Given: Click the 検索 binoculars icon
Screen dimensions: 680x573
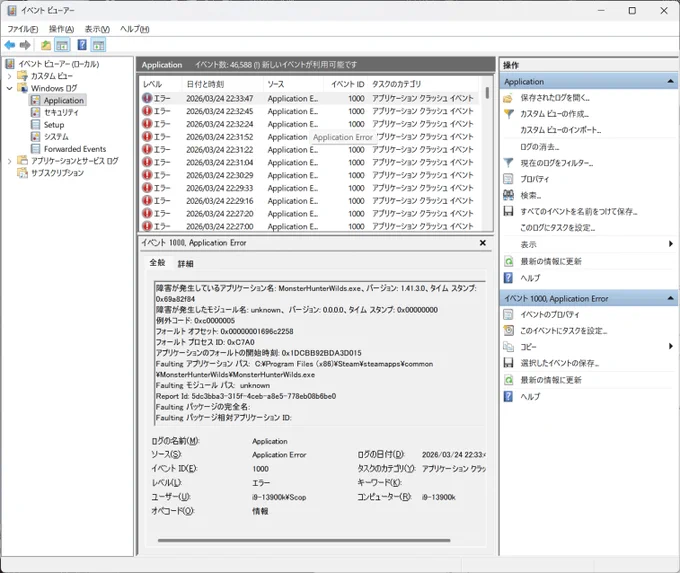Looking at the screenshot, I should [508, 195].
